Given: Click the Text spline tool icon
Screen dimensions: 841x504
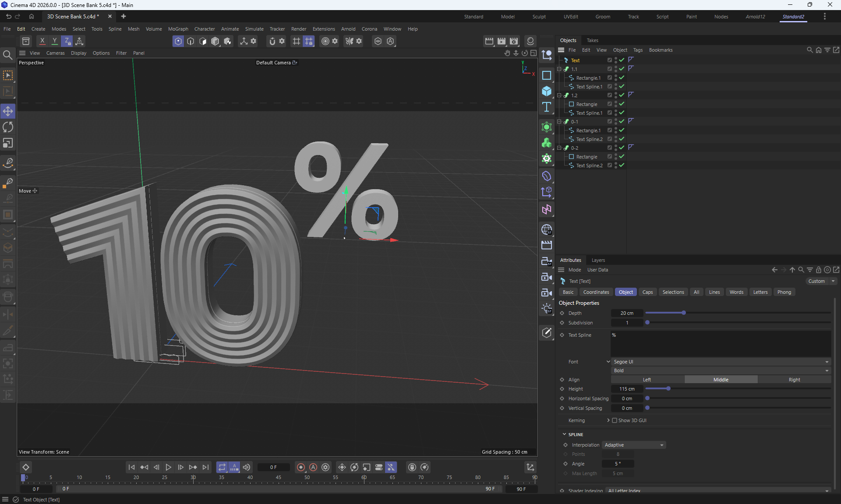Looking at the screenshot, I should [x=546, y=107].
